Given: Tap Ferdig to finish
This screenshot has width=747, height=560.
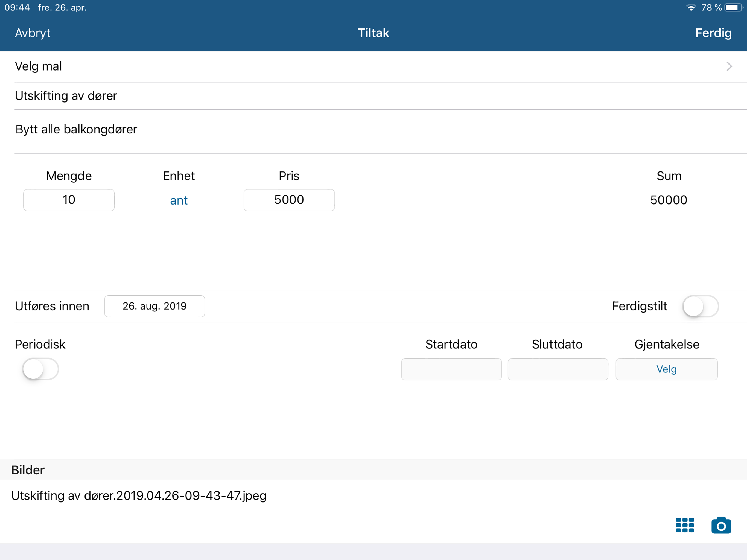Looking at the screenshot, I should (713, 33).
